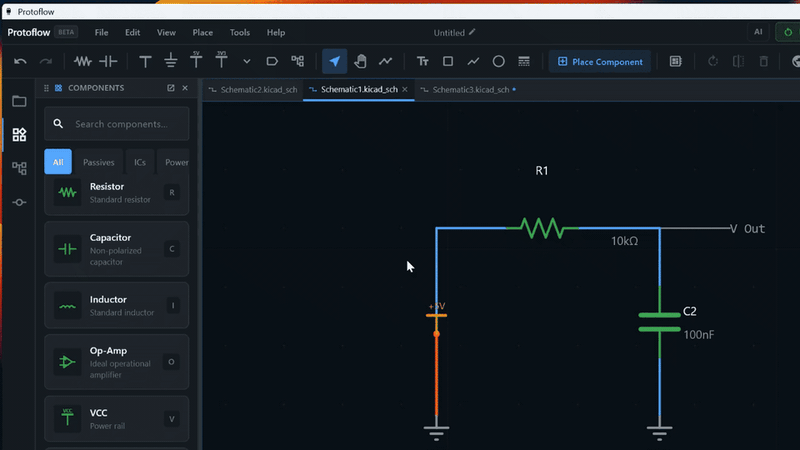800x450 pixels.
Task: Choose the rectangle shape tool
Action: 448,62
